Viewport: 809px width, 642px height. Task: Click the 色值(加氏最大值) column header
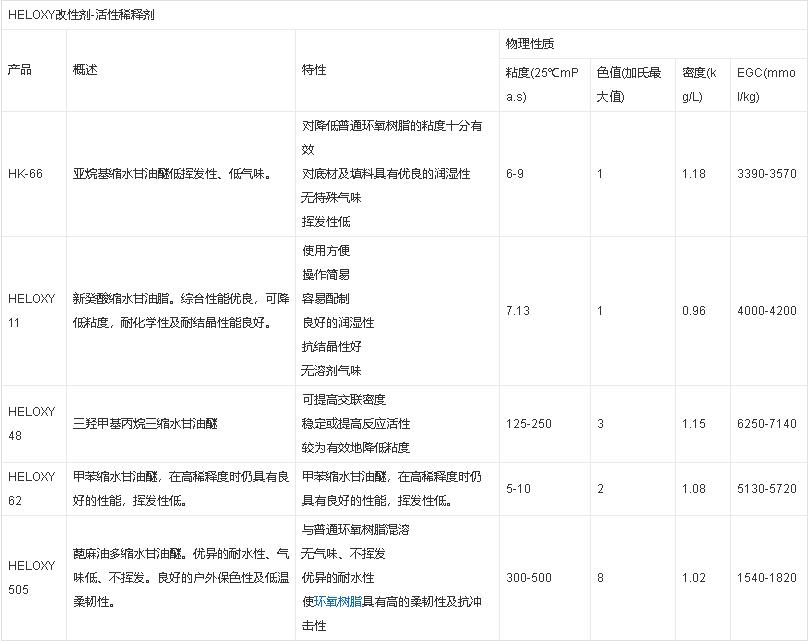pos(629,84)
